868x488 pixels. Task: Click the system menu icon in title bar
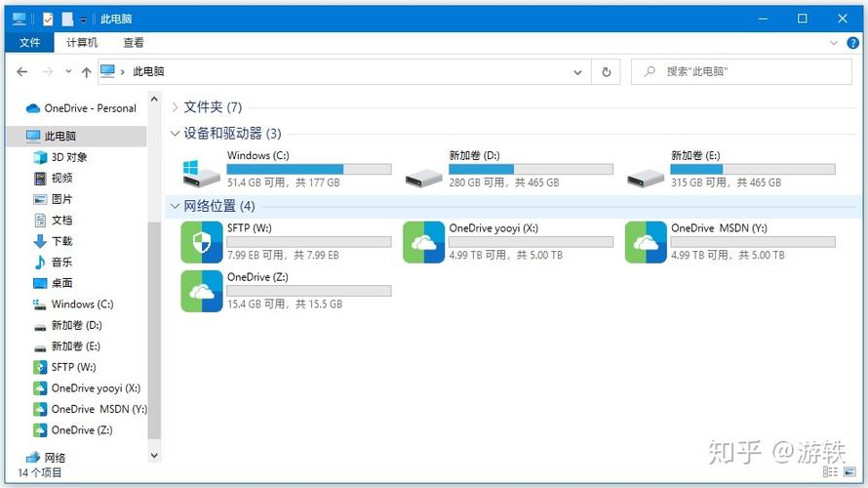(19, 19)
